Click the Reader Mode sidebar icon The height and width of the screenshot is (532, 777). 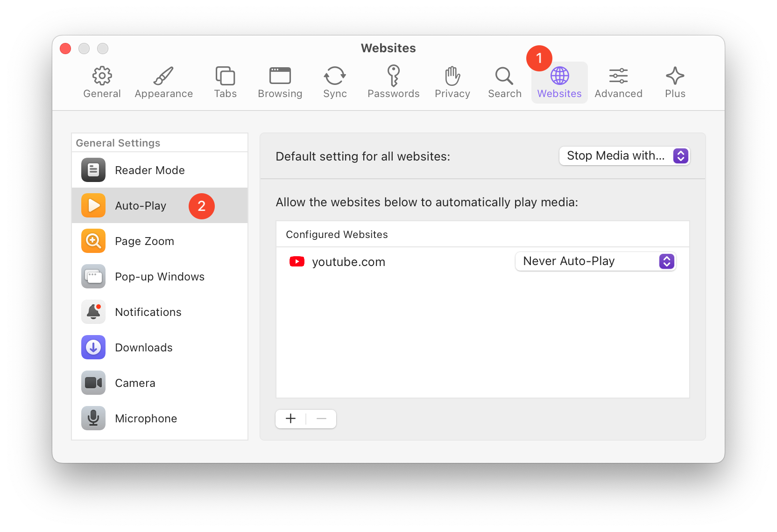point(93,170)
